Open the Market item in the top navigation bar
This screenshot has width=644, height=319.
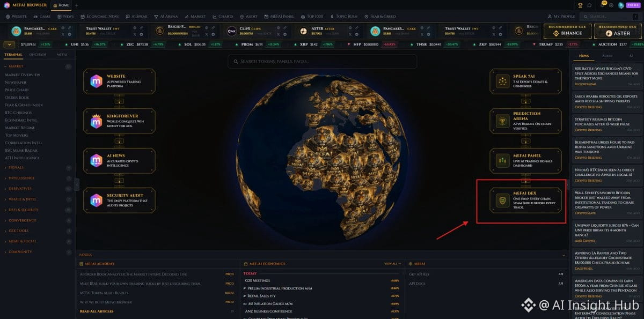[x=195, y=17]
